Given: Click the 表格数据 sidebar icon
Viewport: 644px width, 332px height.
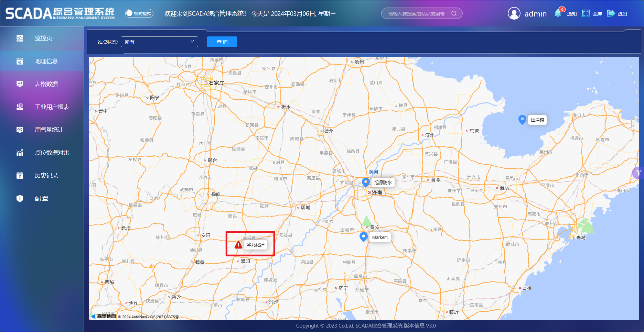Looking at the screenshot, I should click(20, 84).
